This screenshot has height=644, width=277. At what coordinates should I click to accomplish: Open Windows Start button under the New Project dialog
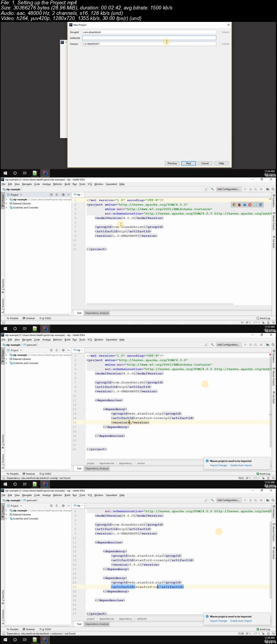(5, 173)
